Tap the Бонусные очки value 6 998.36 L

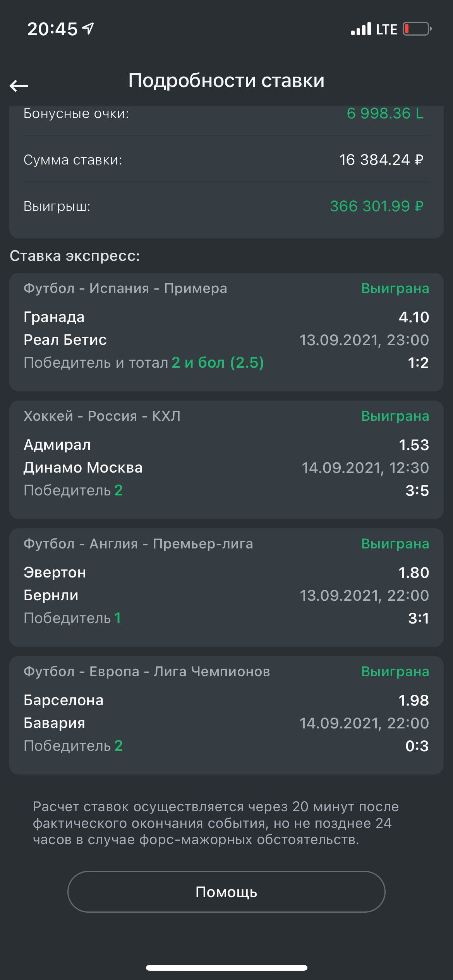tap(385, 113)
